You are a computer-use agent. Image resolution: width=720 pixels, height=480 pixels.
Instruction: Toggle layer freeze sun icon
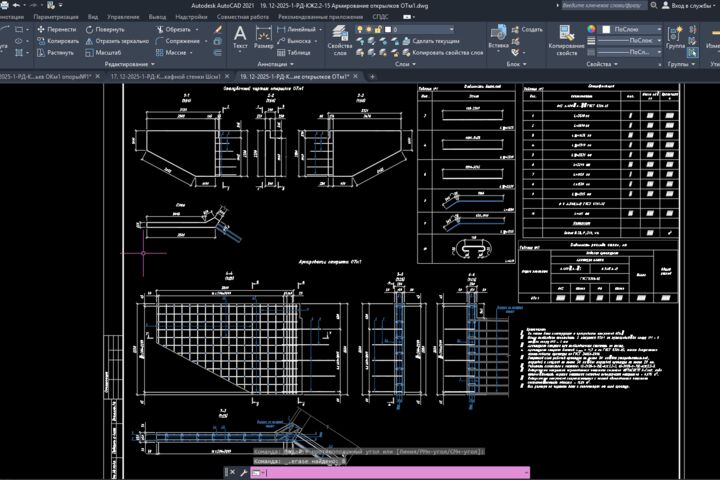(x=369, y=29)
